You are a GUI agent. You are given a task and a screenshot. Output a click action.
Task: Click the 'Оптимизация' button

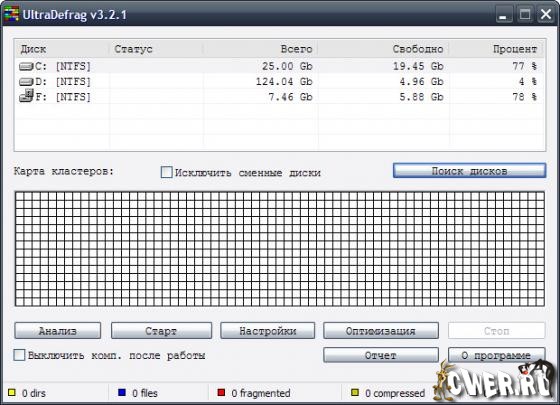[x=381, y=331]
